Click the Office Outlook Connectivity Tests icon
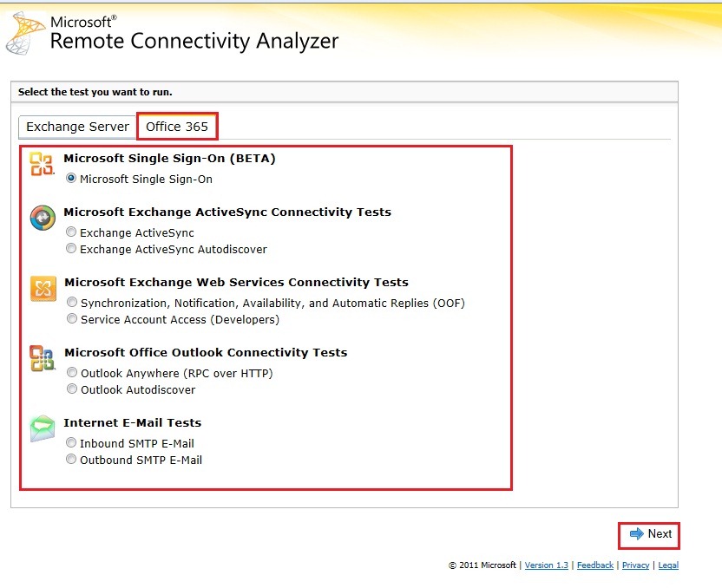This screenshot has width=722, height=588. (x=42, y=358)
